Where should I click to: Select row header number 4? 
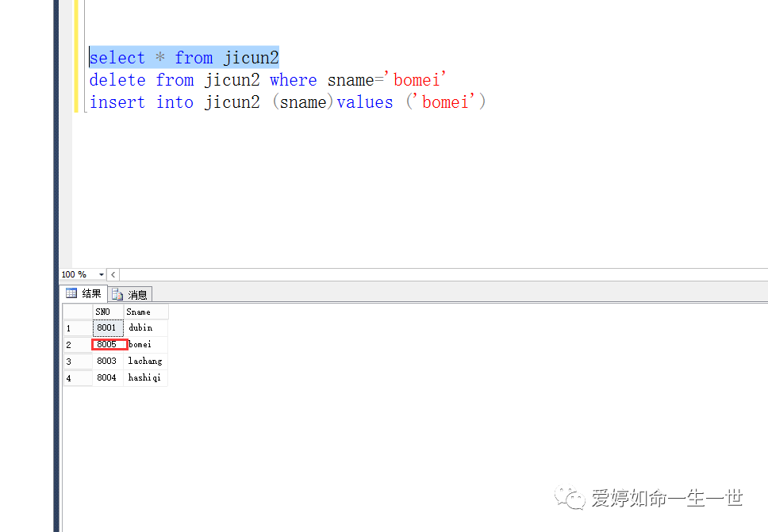pos(78,378)
